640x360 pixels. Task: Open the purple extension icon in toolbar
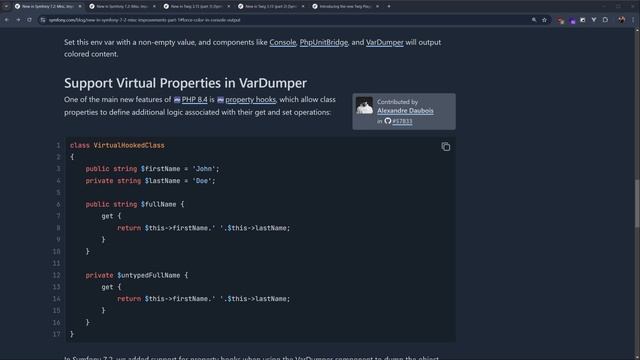tap(572, 20)
